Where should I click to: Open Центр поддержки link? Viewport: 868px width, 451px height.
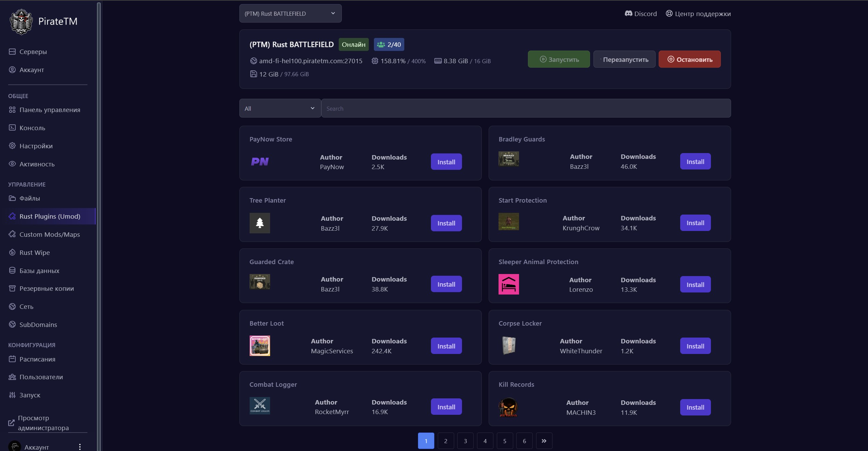tap(698, 14)
